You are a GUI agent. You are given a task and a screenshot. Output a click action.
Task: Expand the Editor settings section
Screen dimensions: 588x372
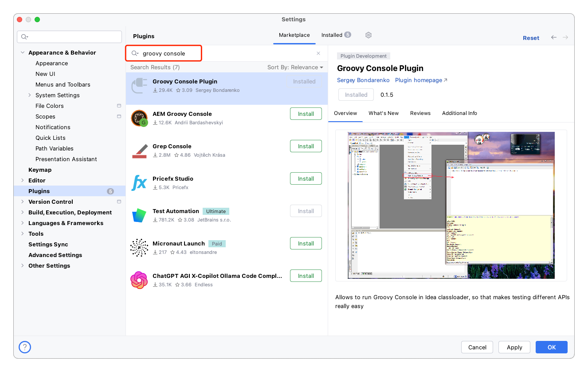coord(23,180)
